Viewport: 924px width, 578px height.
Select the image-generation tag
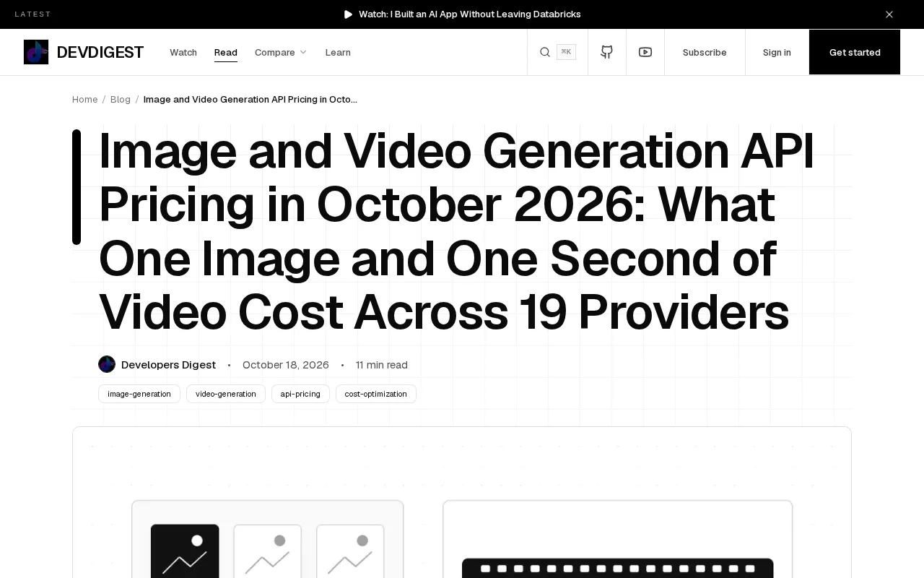[139, 394]
